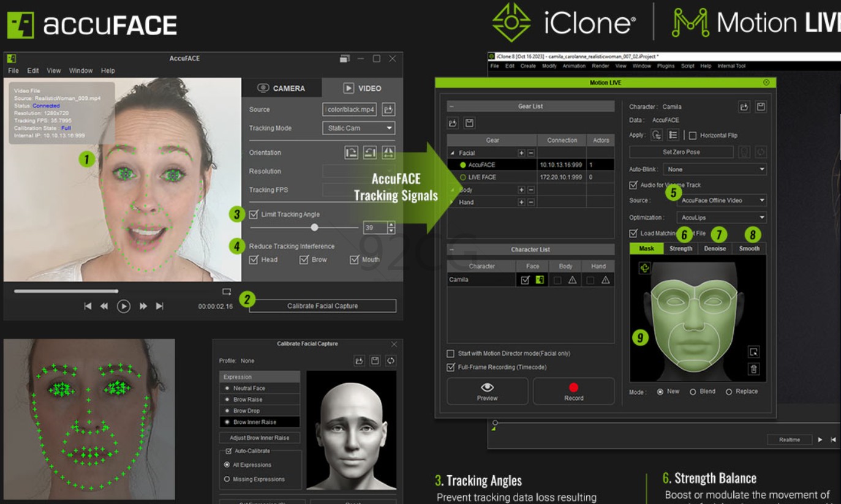The height and width of the screenshot is (504, 841).
Task: Save character settings icon beside Camila
Action: (x=760, y=107)
